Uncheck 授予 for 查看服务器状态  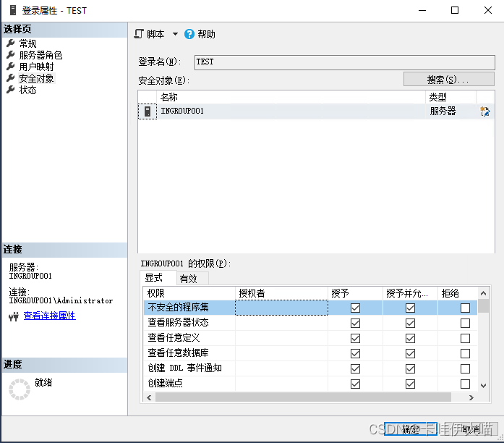click(x=355, y=323)
